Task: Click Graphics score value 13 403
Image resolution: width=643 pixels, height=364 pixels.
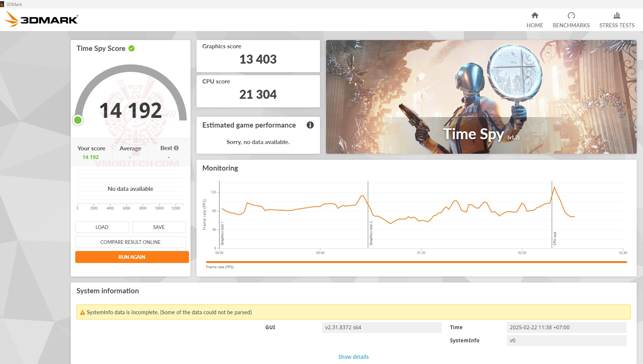Action: tap(258, 59)
